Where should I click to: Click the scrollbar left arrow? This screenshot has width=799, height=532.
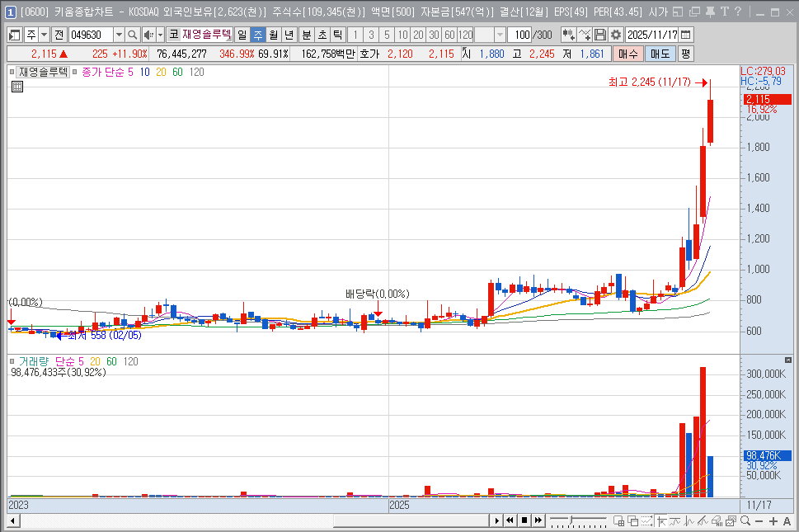pyautogui.click(x=13, y=520)
